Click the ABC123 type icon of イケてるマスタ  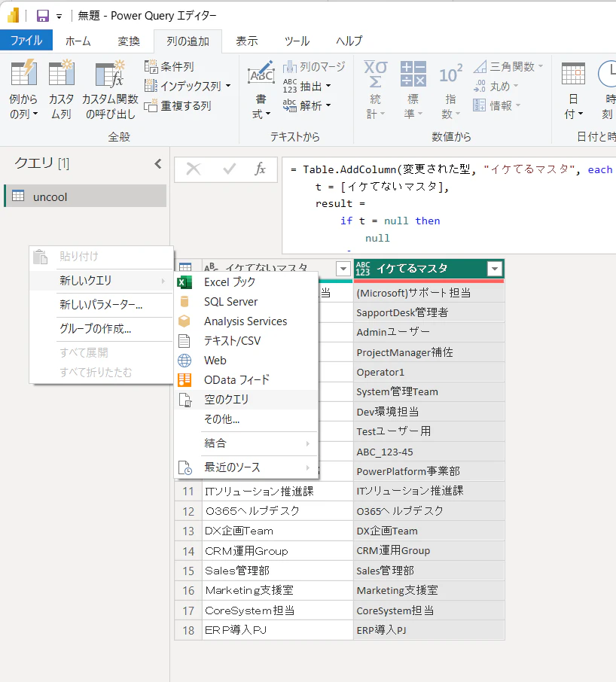(363, 269)
